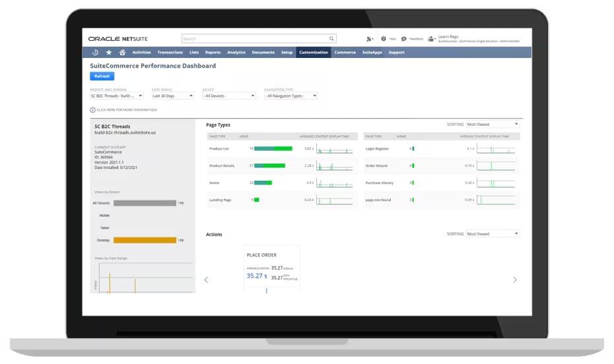Screen dimensions: 614x364
Task: Click the build-b2c-threads.suitestore.us domain text
Action: (x=125, y=133)
